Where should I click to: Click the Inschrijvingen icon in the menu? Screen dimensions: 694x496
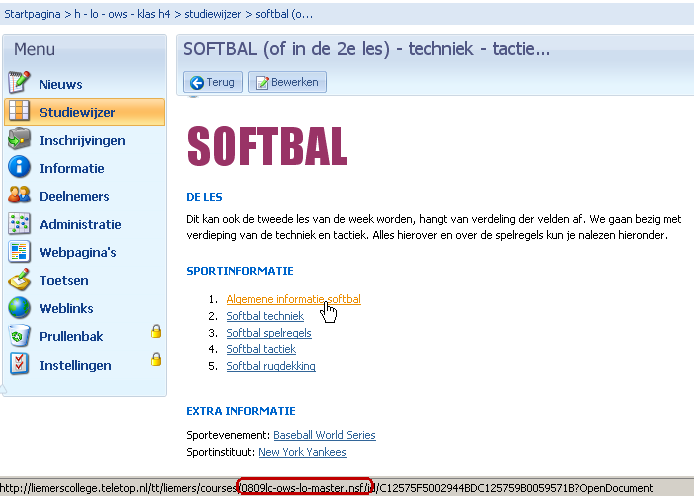click(19, 139)
